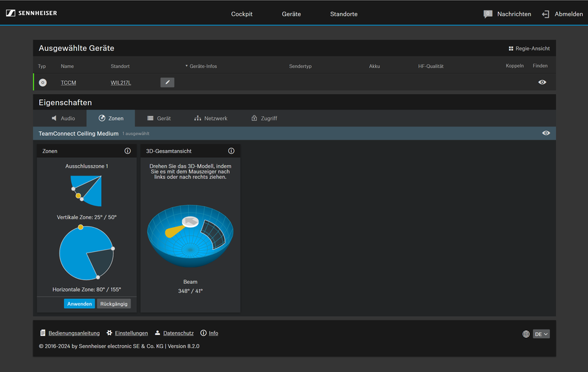Switch to Regie-Ansicht grid view
This screenshot has height=372, width=588.
[529, 48]
